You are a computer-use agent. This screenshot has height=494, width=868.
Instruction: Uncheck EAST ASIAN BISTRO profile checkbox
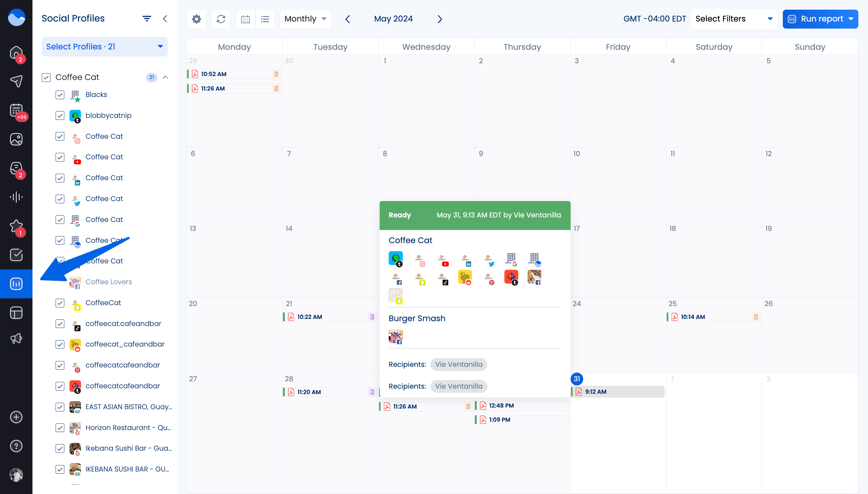coord(60,407)
